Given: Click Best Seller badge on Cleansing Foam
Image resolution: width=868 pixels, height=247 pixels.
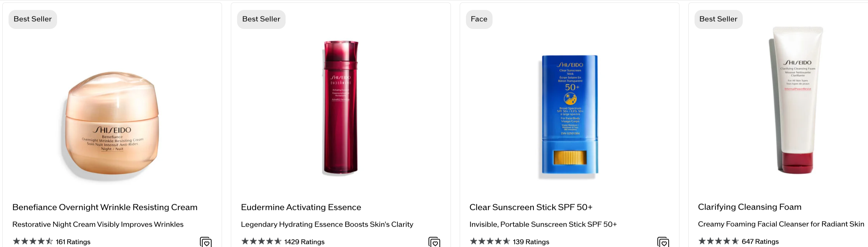Looking at the screenshot, I should point(718,19).
